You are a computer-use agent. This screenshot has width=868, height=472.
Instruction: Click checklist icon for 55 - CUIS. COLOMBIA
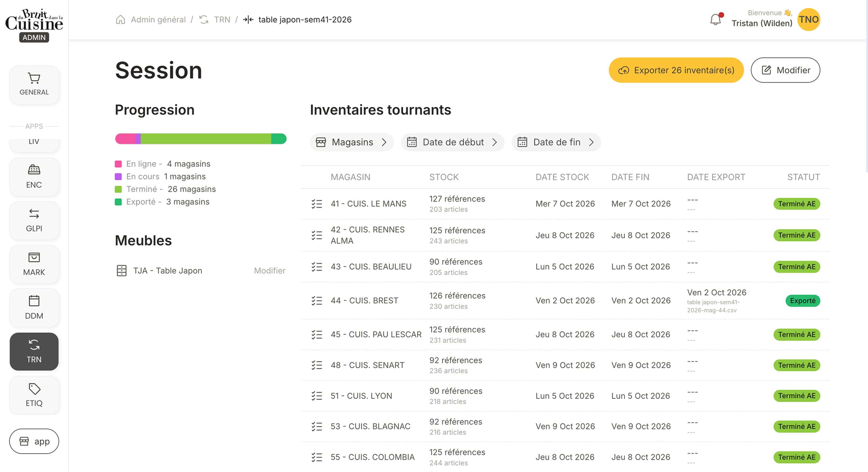coord(317,457)
